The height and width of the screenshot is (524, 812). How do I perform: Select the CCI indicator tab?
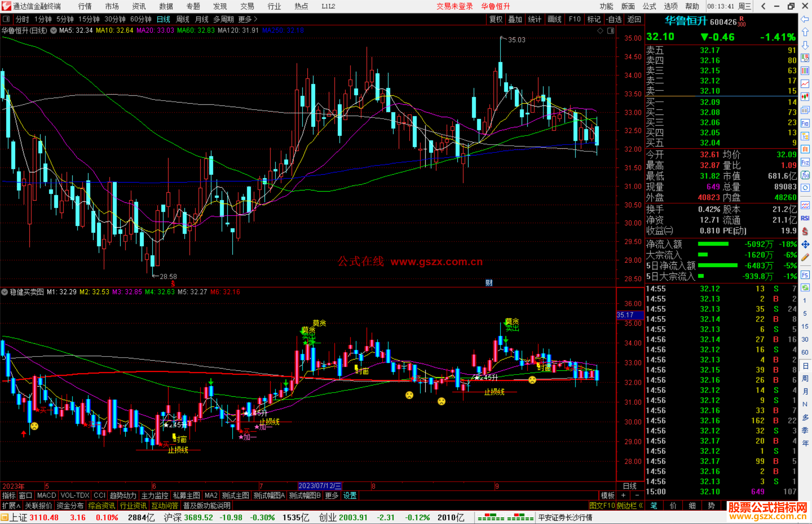(99, 495)
